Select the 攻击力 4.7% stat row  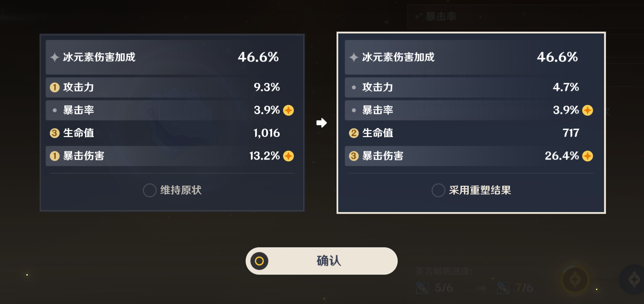471,87
